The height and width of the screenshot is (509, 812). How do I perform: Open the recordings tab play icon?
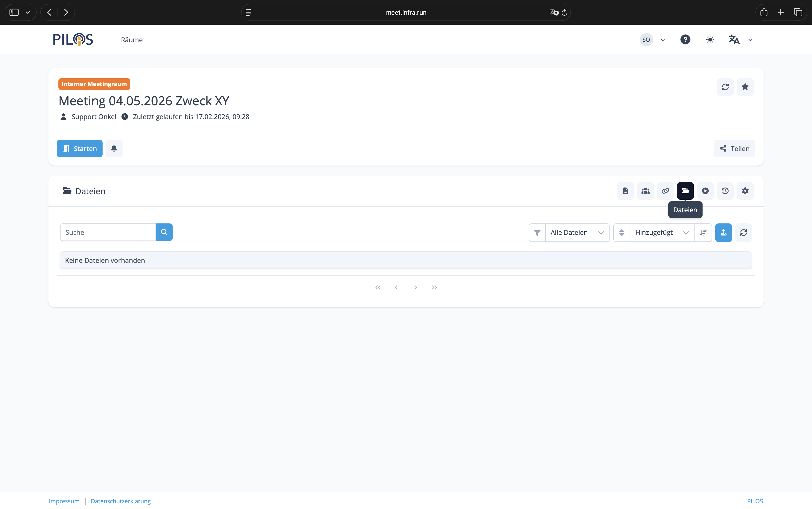click(x=705, y=191)
